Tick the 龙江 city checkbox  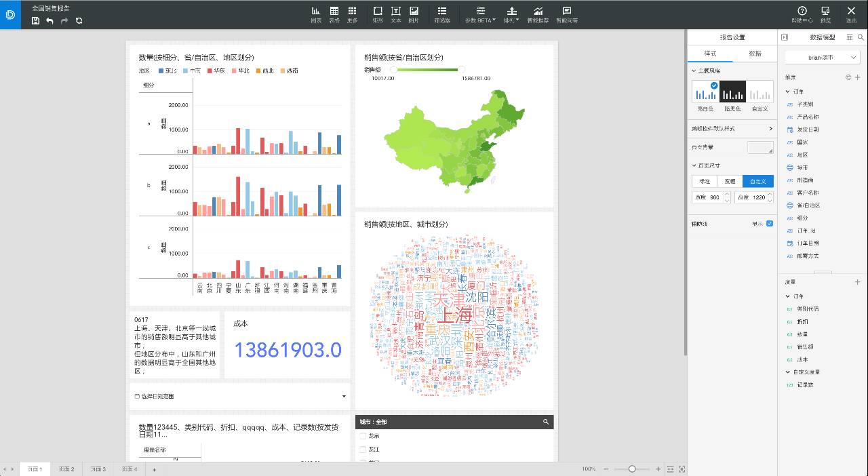(363, 450)
